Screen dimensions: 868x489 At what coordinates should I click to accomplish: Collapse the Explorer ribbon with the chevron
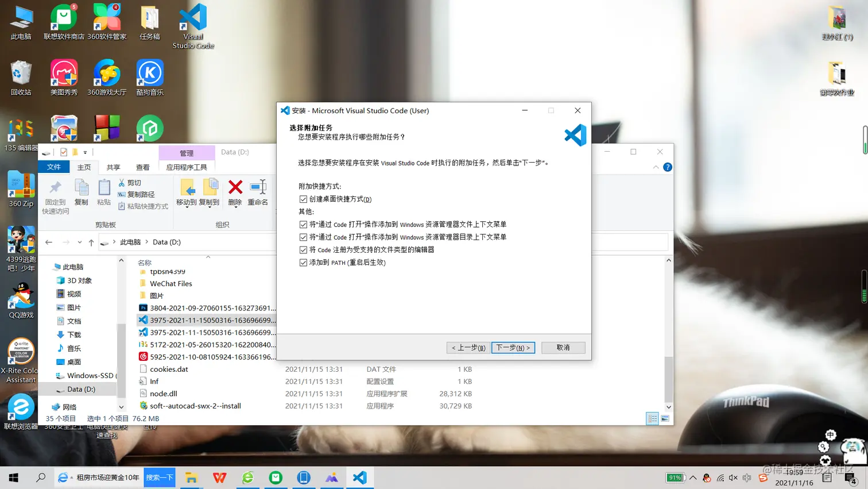coord(656,167)
